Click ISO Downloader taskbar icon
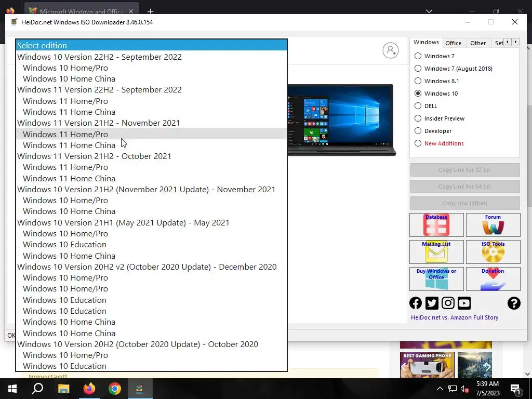Image resolution: width=532 pixels, height=399 pixels. click(140, 389)
